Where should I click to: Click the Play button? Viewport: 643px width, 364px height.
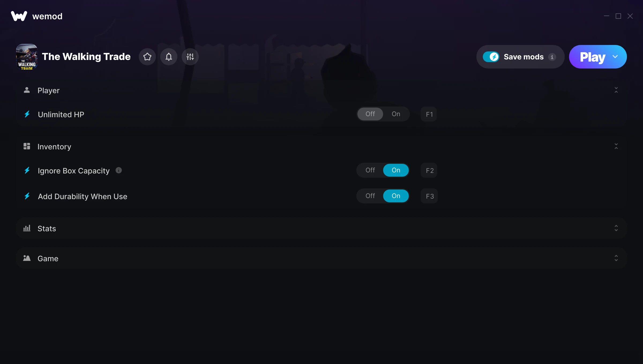pos(592,57)
